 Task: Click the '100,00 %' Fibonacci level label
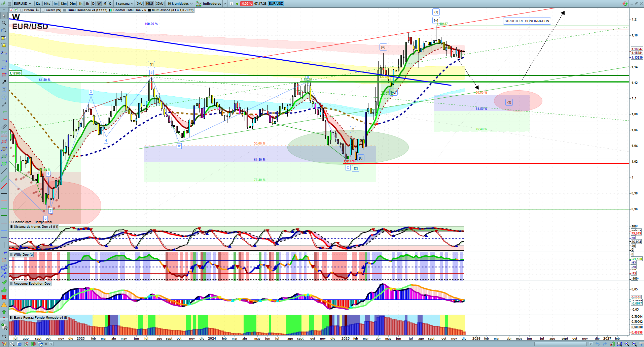tap(151, 24)
